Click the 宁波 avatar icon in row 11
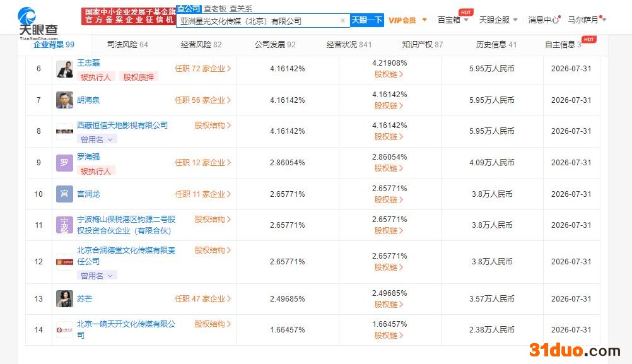This screenshot has width=632, height=364. point(64,225)
